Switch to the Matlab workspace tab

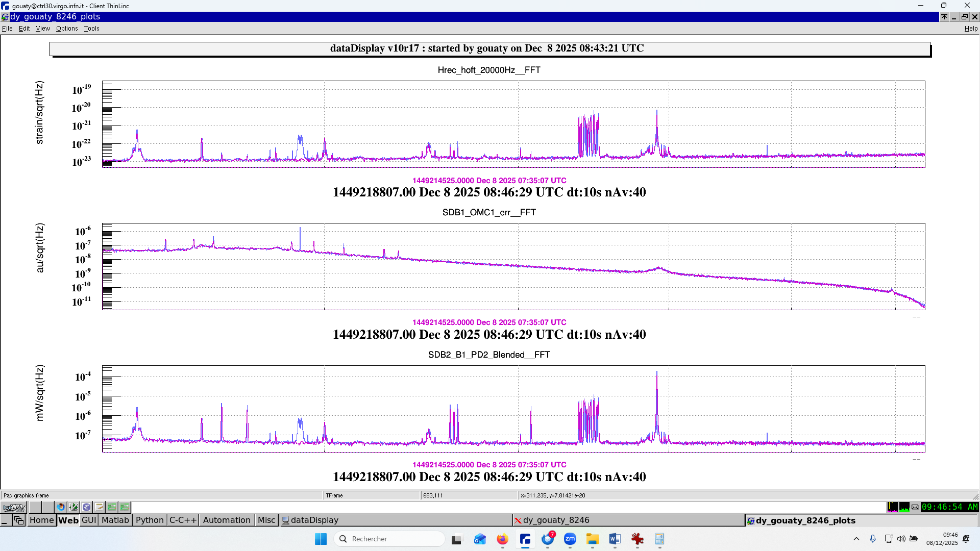[115, 520]
